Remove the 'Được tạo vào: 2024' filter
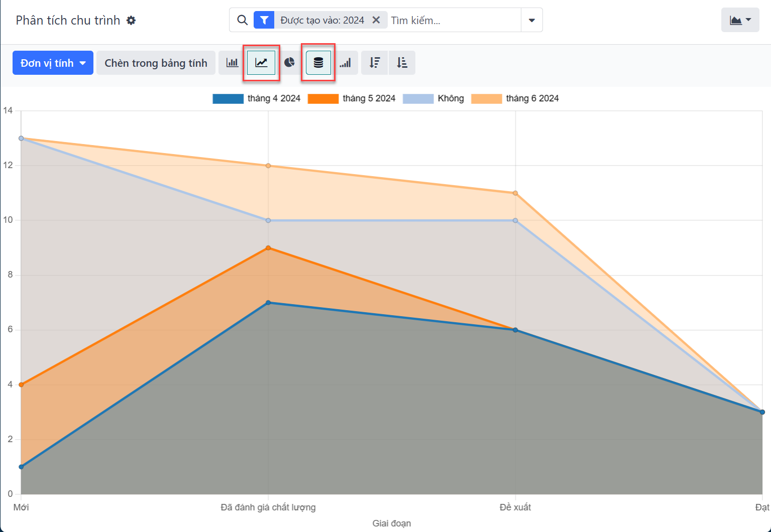The width and height of the screenshot is (771, 532). 376,20
